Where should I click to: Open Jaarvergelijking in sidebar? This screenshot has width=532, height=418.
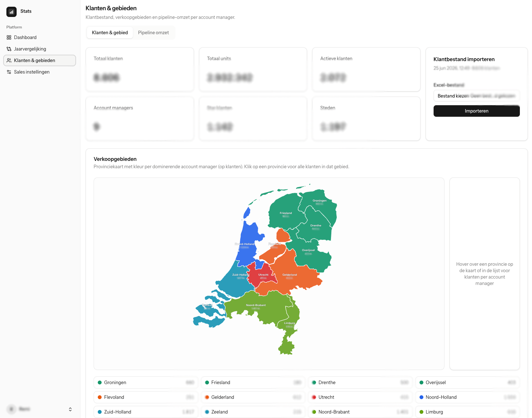[x=40, y=49]
